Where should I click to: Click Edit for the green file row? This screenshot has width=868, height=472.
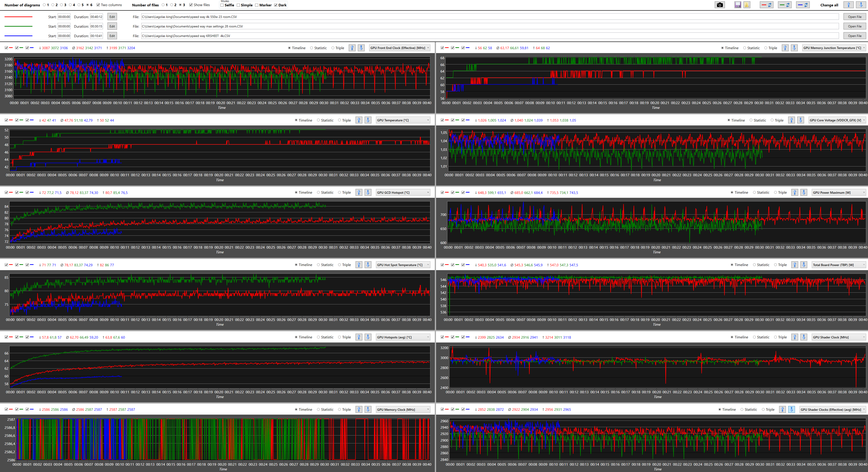(112, 26)
